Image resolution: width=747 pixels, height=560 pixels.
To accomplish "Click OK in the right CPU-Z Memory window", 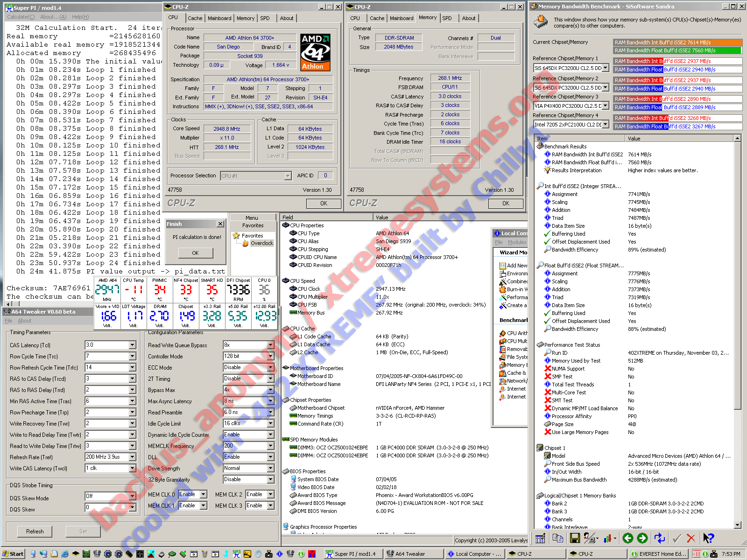I will [506, 203].
